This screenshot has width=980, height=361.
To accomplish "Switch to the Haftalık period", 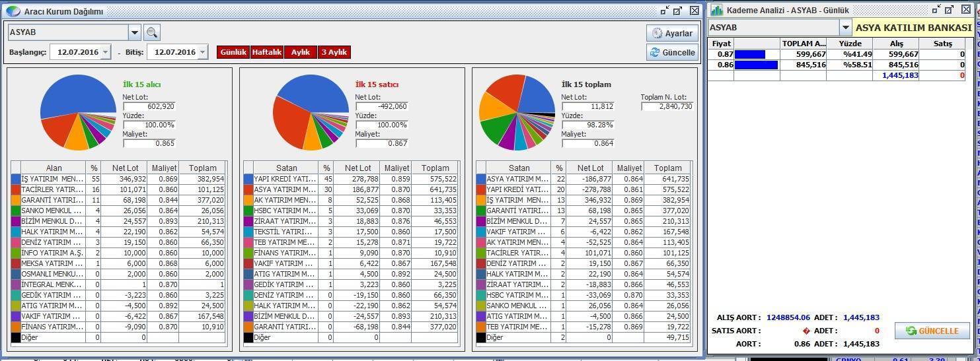I will click(x=267, y=52).
